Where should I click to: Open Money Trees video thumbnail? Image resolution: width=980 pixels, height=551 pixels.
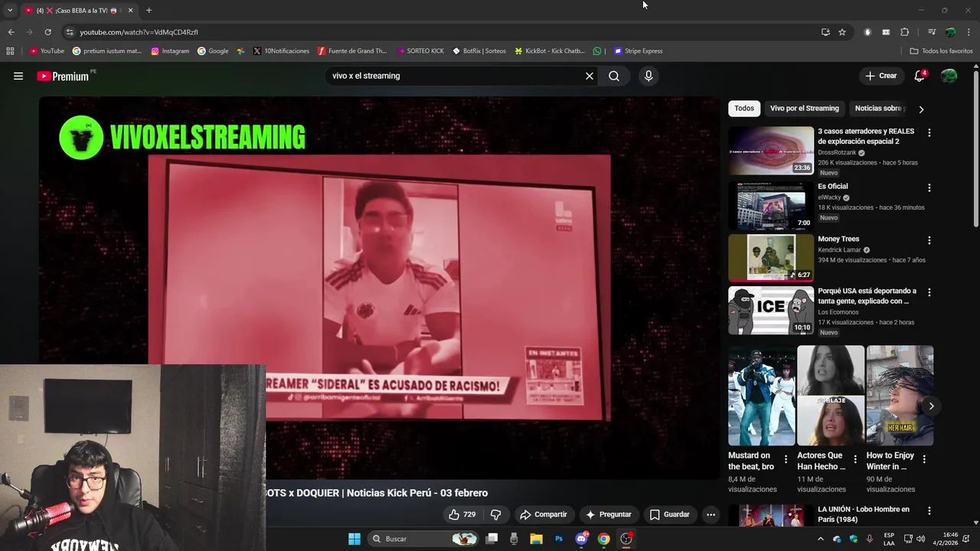[x=771, y=258]
